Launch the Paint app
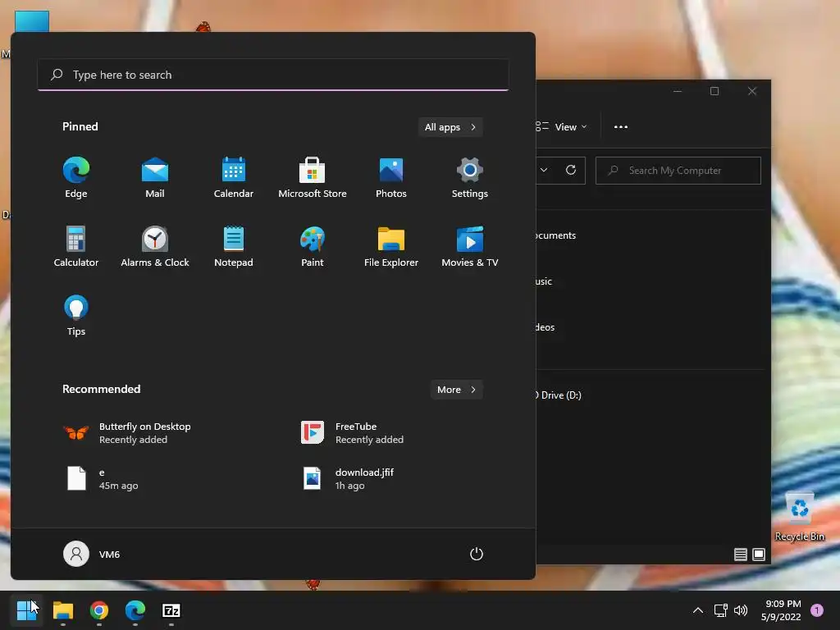 tap(313, 246)
